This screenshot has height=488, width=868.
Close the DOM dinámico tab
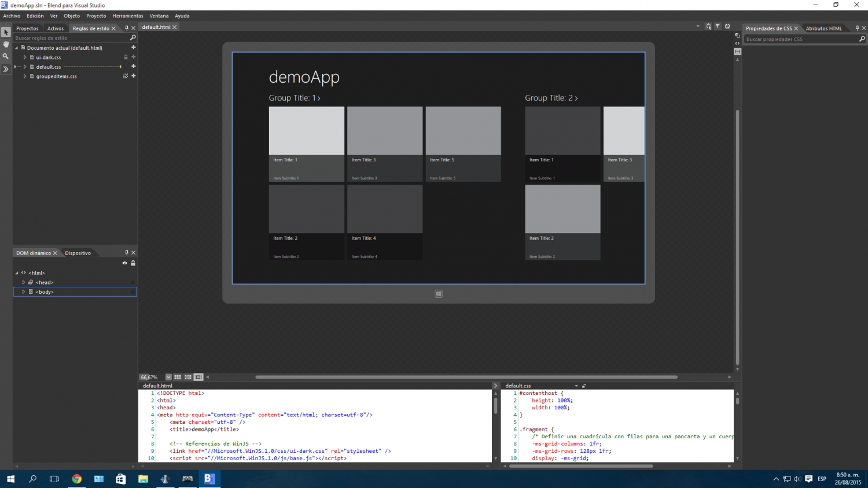(x=55, y=253)
